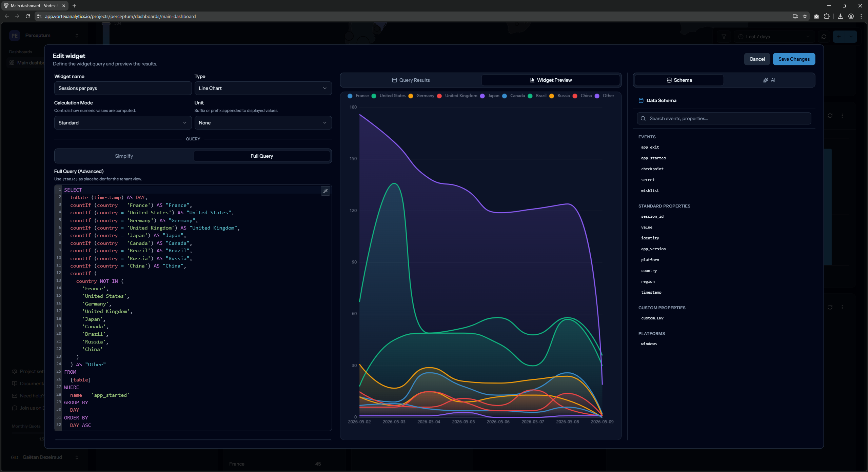Toggle China series in legend

point(582,96)
